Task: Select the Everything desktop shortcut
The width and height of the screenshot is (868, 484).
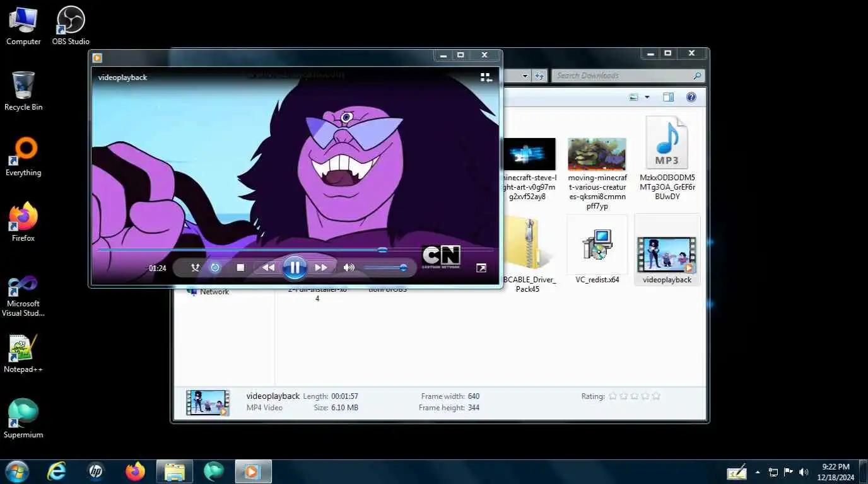Action: 23,158
